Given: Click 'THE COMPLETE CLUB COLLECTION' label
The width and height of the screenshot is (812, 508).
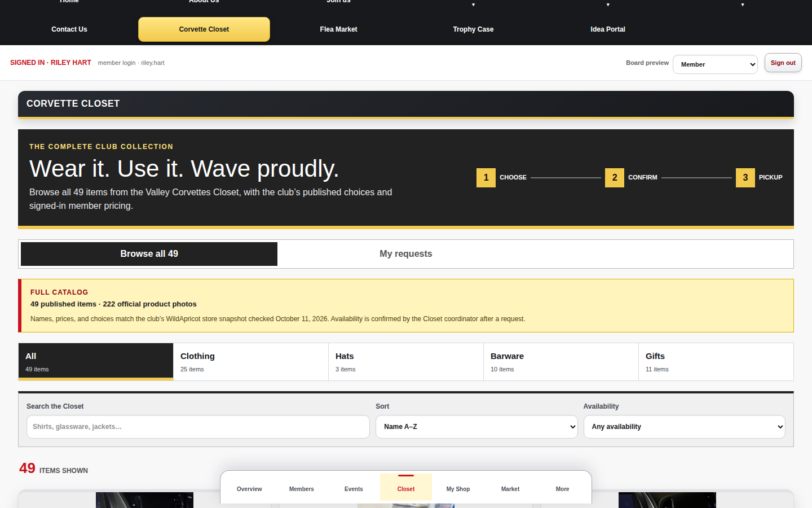Looking at the screenshot, I should (101, 147).
